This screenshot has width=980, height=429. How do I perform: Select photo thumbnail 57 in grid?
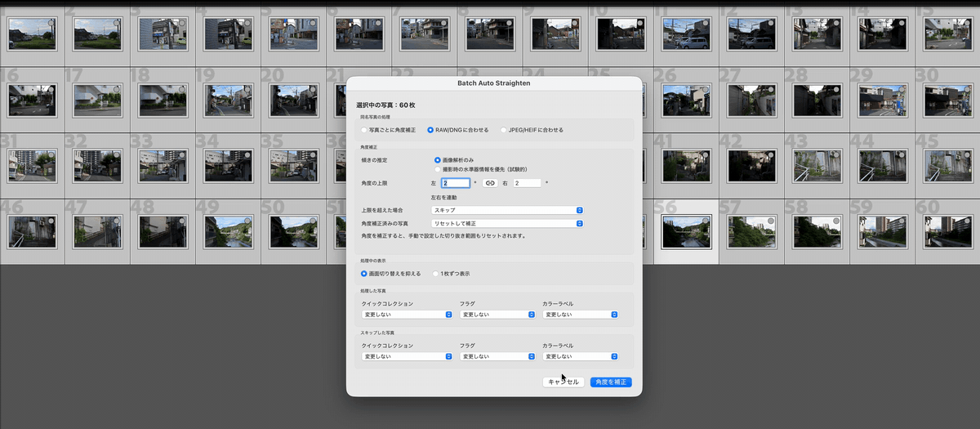pos(751,231)
